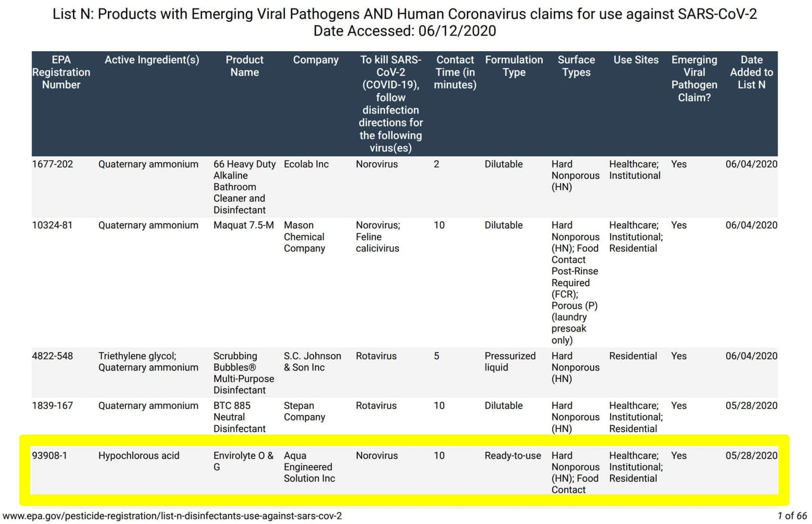Select the Formulation Type column header
This screenshot has height=524, width=812.
pyautogui.click(x=514, y=66)
